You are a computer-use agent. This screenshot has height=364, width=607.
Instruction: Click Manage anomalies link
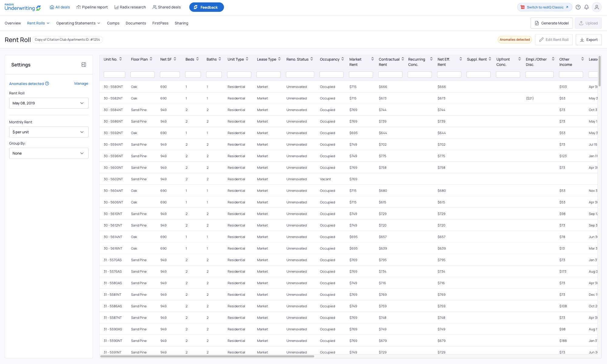[x=81, y=83]
